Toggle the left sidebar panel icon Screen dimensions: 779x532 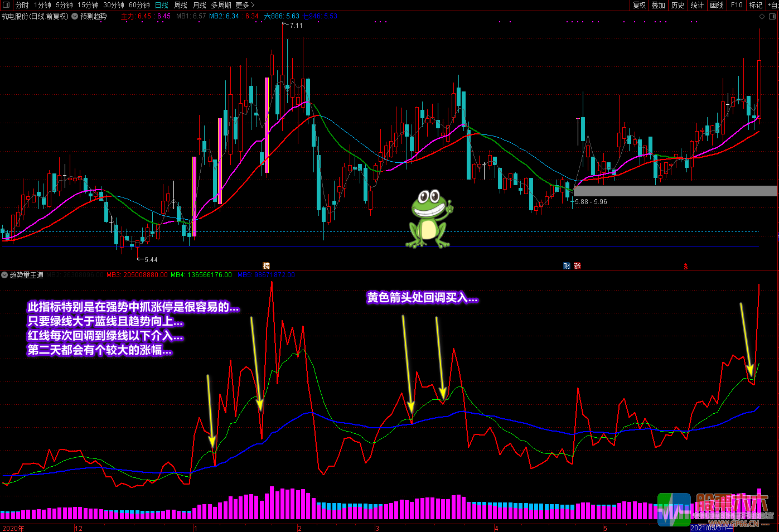point(6,5)
